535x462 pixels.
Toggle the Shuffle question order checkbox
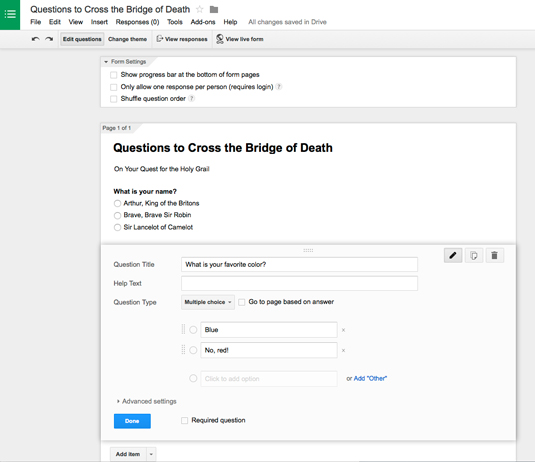tap(114, 99)
